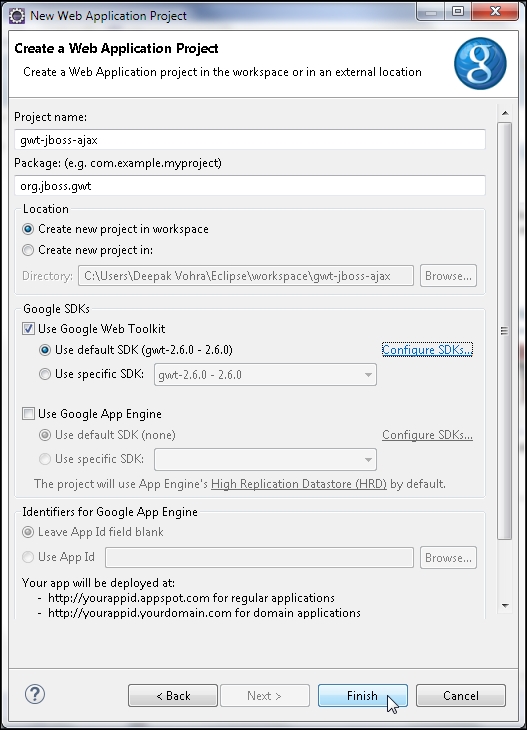Click the Google plugin logo icon

pos(480,63)
